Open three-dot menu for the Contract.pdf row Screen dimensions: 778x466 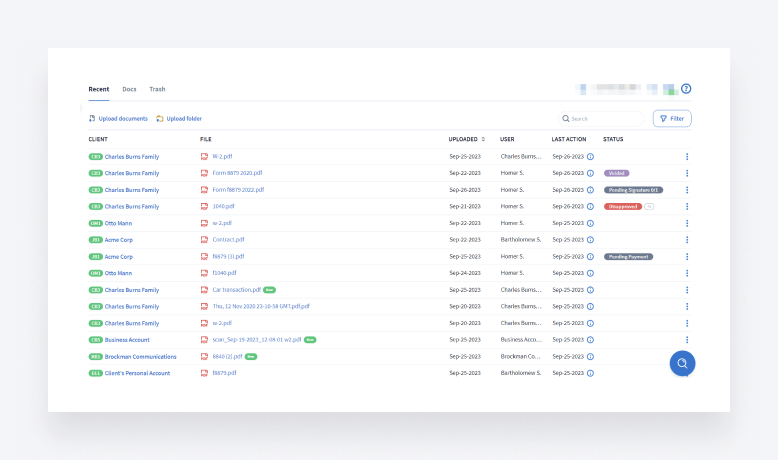coord(687,240)
